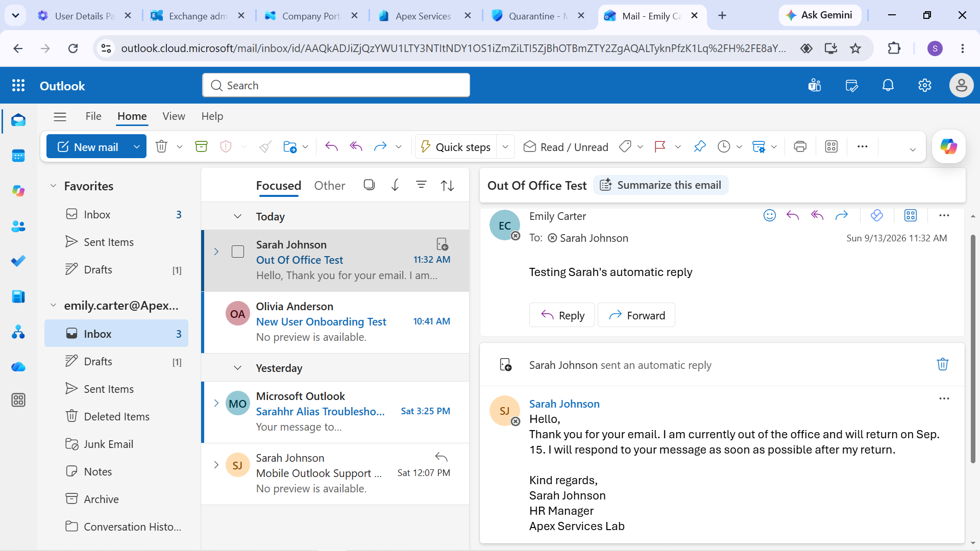Screen dimensions: 980x551
Task: Click the Reply all icon in ribbon
Action: click(356, 147)
